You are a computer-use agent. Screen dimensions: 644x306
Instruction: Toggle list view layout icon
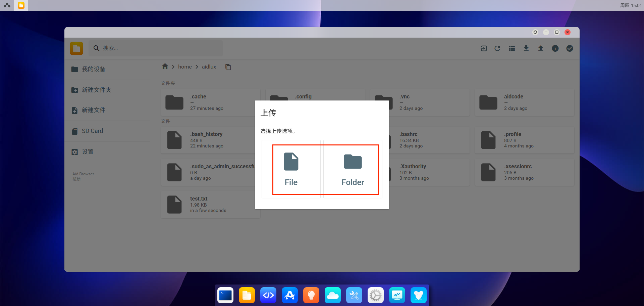click(x=512, y=48)
